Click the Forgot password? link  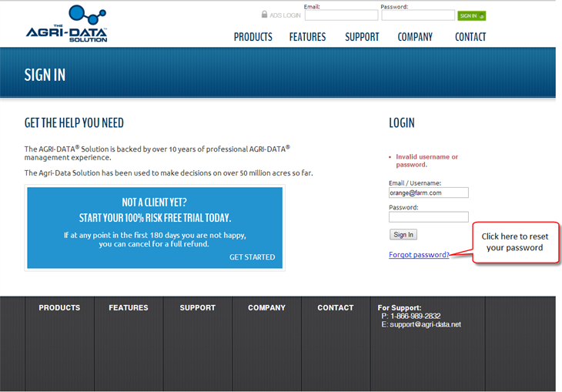click(x=419, y=255)
